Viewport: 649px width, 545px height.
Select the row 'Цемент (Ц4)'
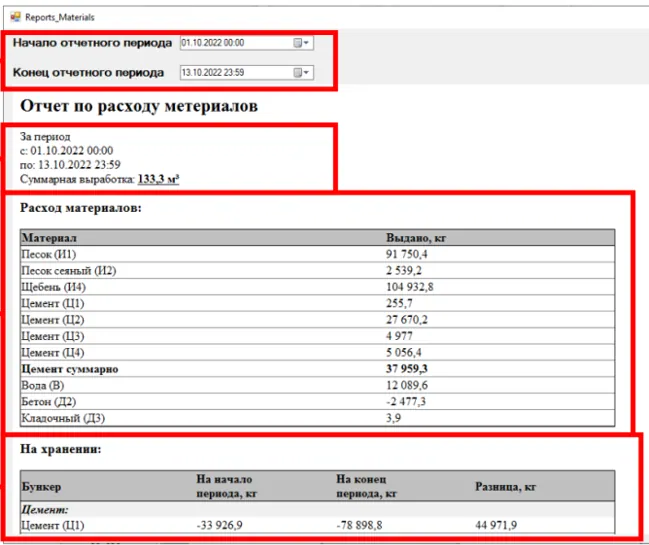tap(317, 353)
